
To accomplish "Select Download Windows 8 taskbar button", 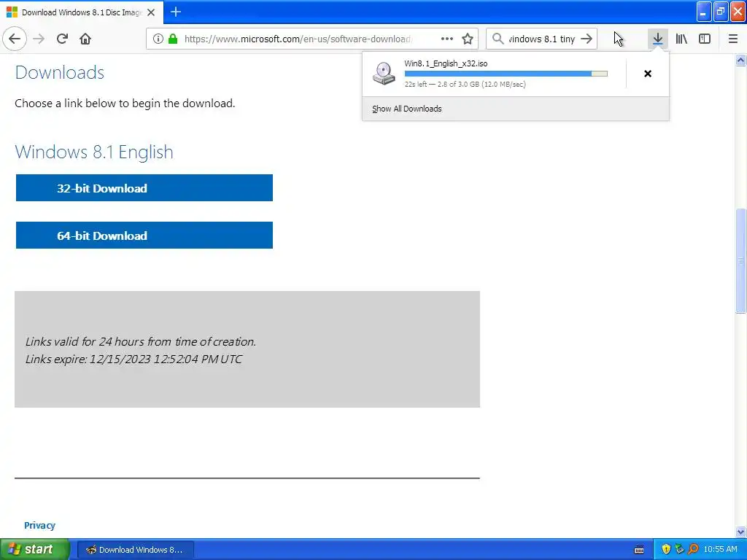I will tap(135, 550).
